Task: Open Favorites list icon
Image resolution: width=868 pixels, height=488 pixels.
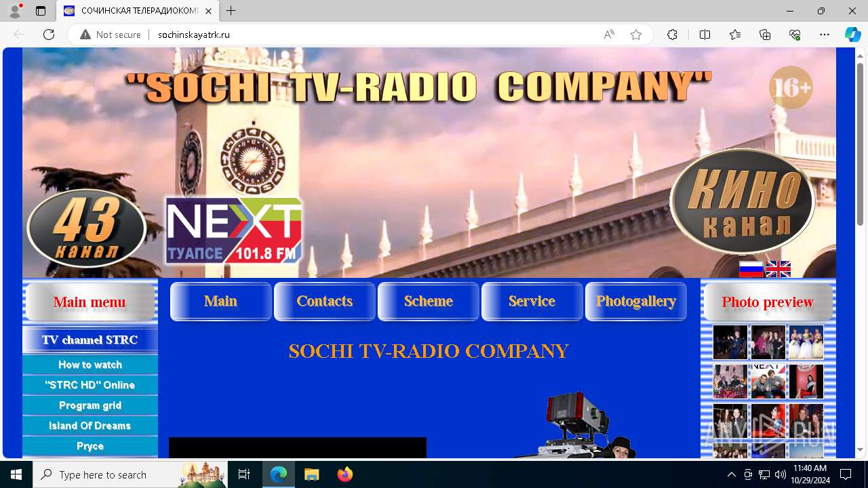Action: click(735, 35)
